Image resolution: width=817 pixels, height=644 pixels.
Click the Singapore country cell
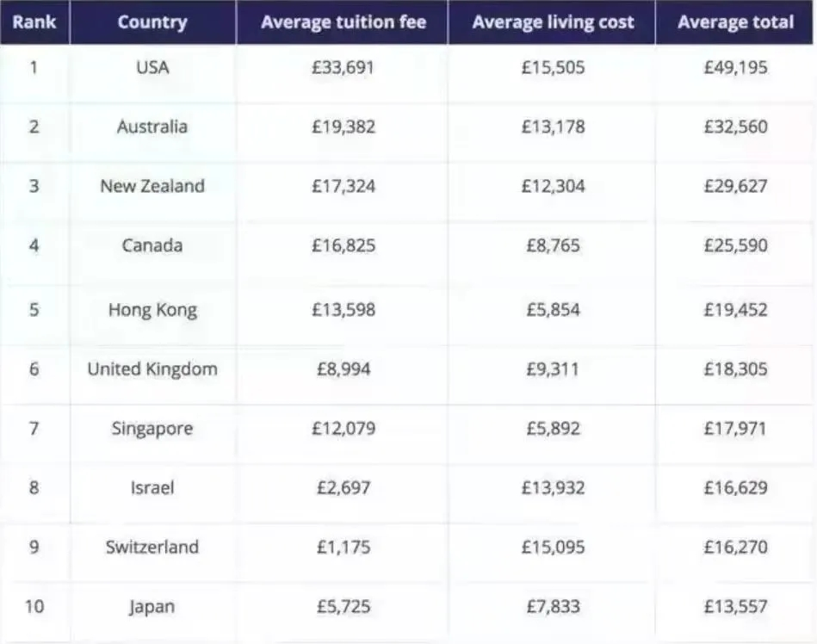coord(152,429)
